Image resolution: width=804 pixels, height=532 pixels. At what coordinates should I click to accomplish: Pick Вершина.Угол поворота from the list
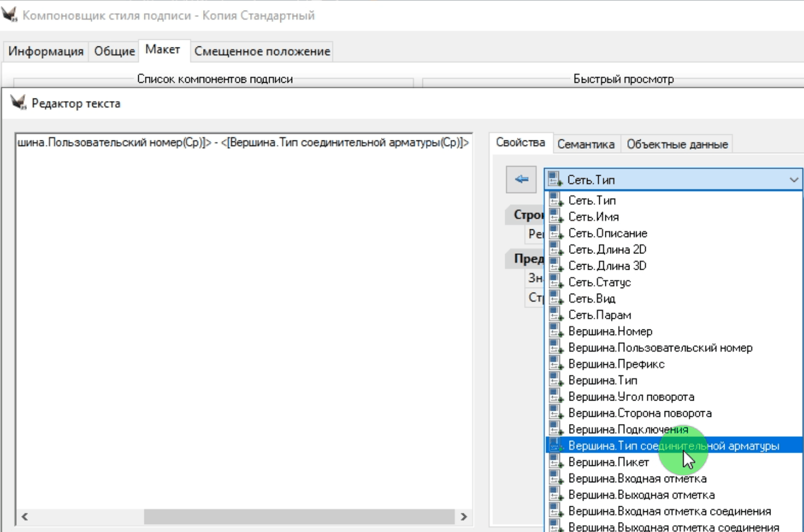click(x=631, y=397)
